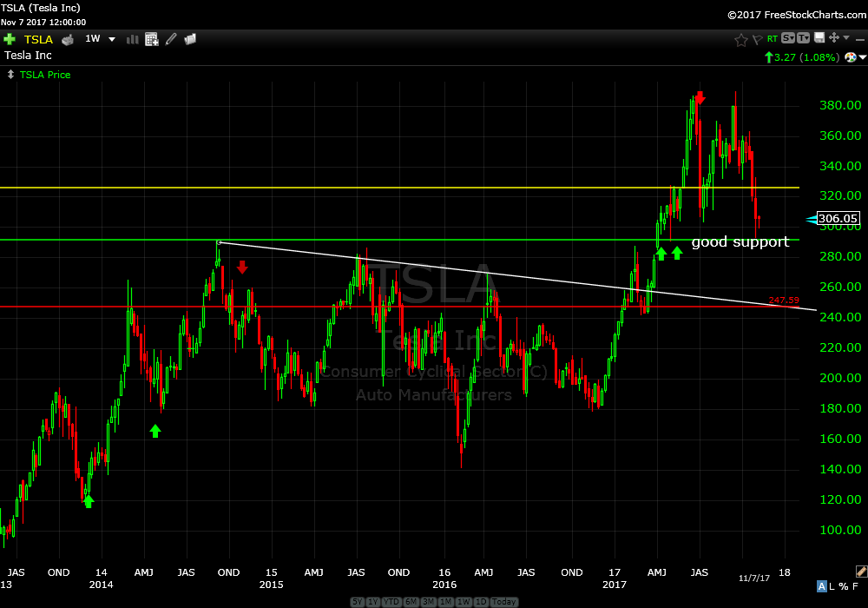Open the bar chart type icon
Viewport: 868px width, 608px height.
(x=133, y=39)
